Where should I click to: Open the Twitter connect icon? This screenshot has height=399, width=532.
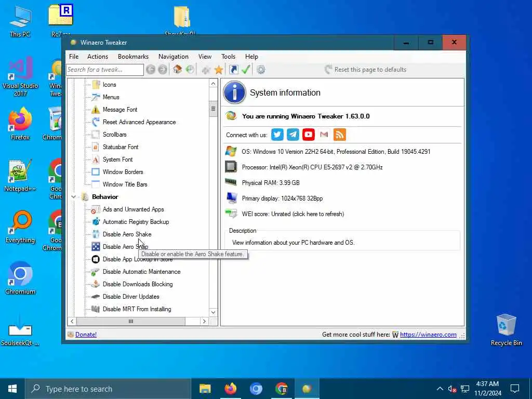click(277, 135)
